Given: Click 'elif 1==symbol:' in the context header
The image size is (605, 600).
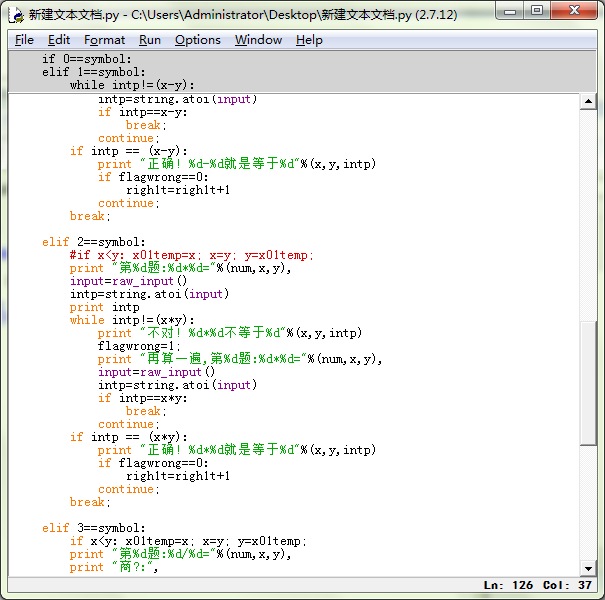Looking at the screenshot, I should pos(94,72).
